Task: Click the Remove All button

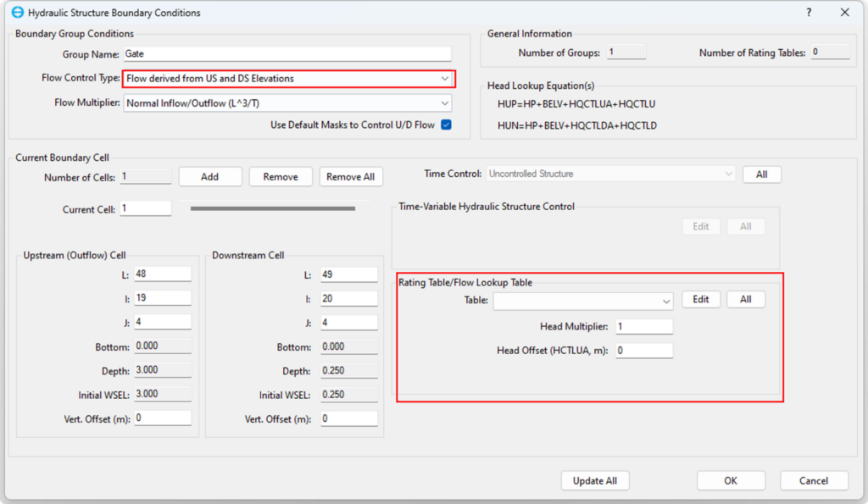Action: coord(350,176)
